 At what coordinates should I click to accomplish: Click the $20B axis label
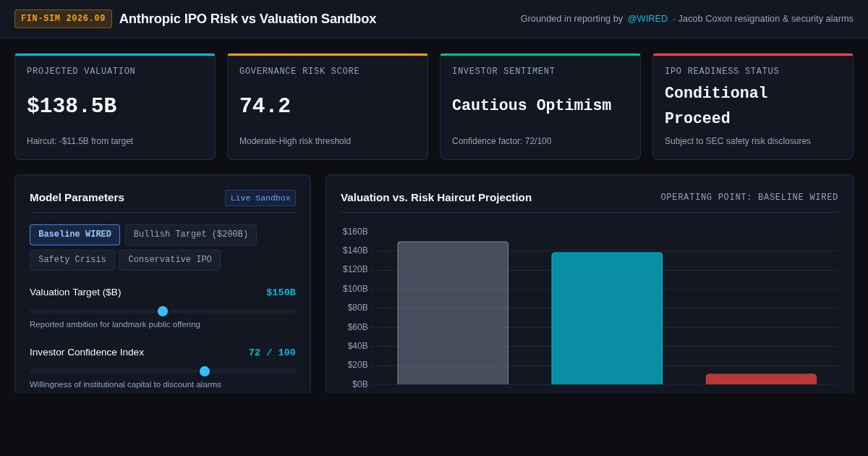point(357,365)
